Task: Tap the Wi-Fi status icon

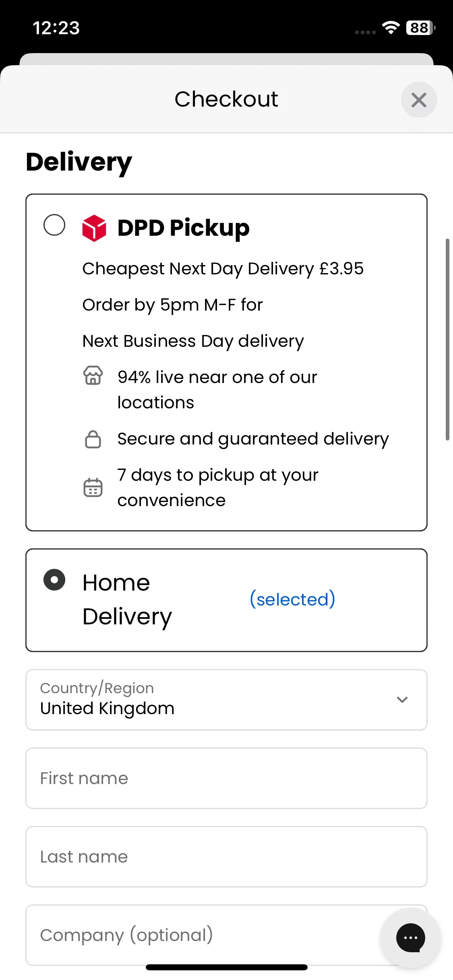Action: (391, 28)
